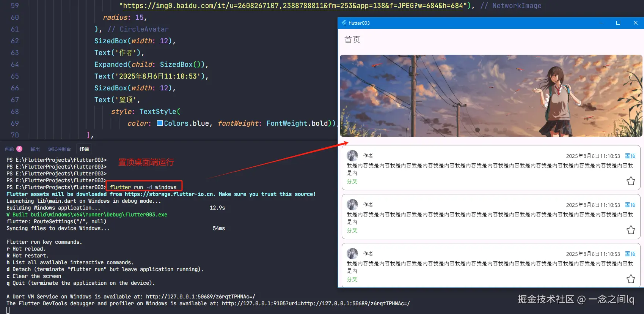Click 'radius: 15,' on line 60
This screenshot has height=314, width=644.
coord(125,17)
